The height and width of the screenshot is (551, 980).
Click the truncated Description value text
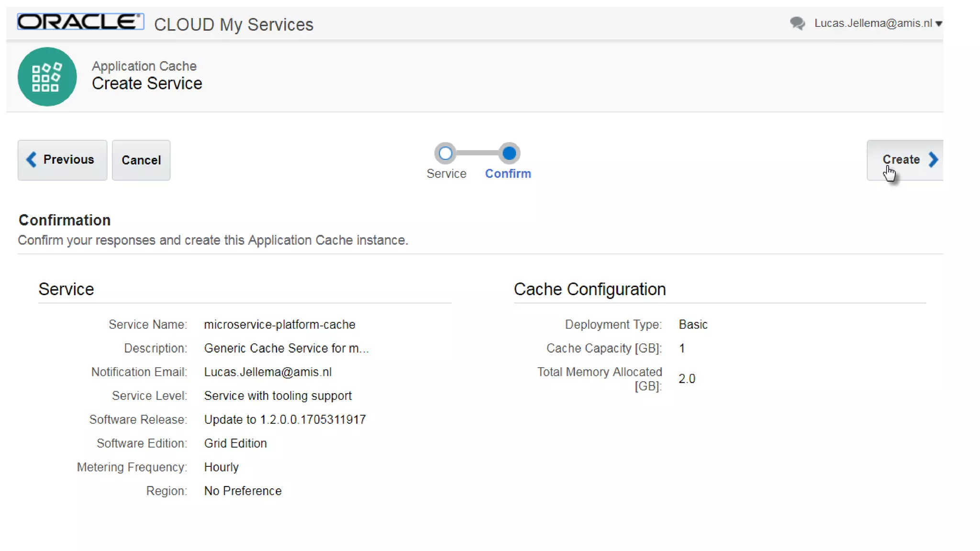coord(286,348)
